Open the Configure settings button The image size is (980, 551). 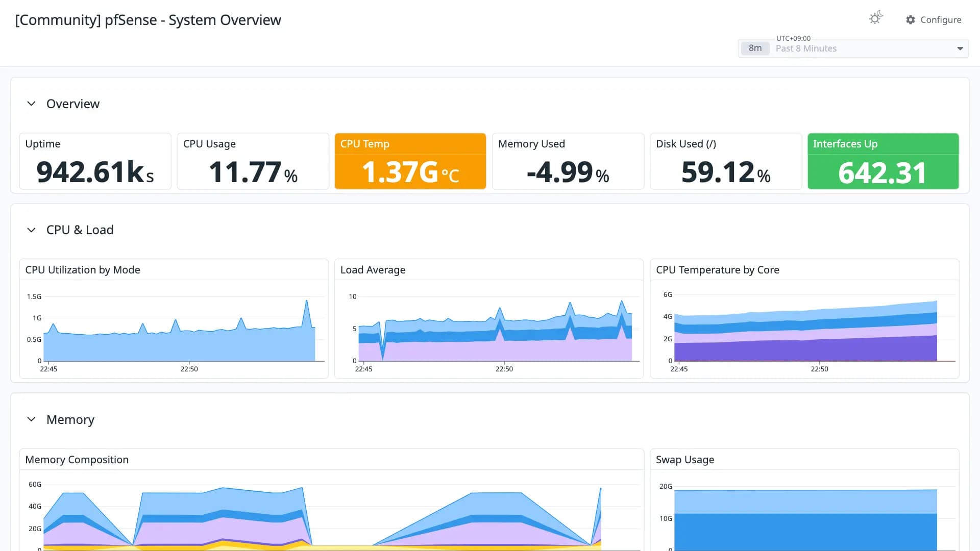coord(934,19)
